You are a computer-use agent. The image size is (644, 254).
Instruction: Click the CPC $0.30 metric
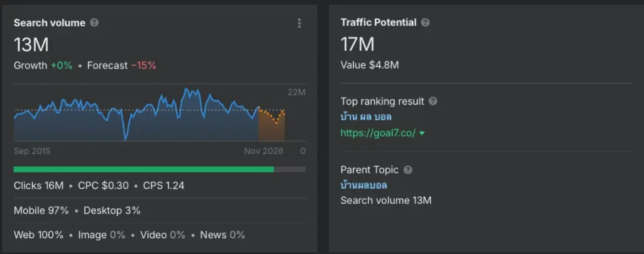click(104, 185)
